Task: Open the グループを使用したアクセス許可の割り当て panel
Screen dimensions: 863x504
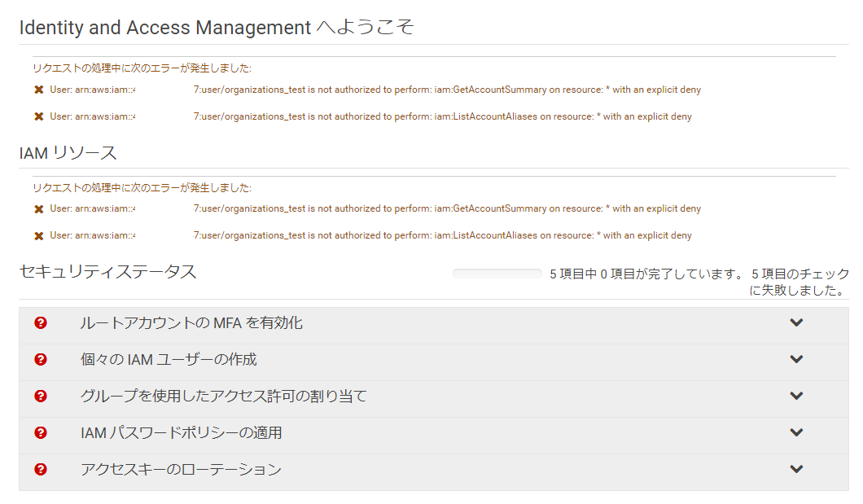Action: tap(795, 397)
